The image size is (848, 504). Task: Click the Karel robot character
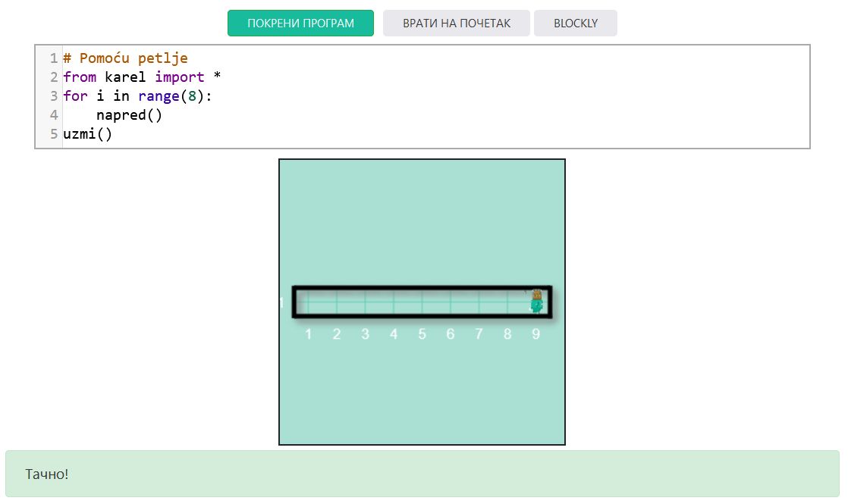point(536,301)
